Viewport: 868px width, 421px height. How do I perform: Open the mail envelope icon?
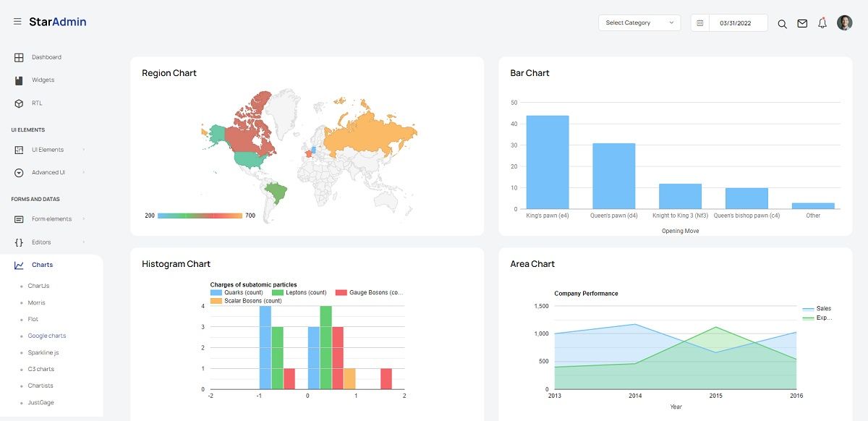pos(802,23)
